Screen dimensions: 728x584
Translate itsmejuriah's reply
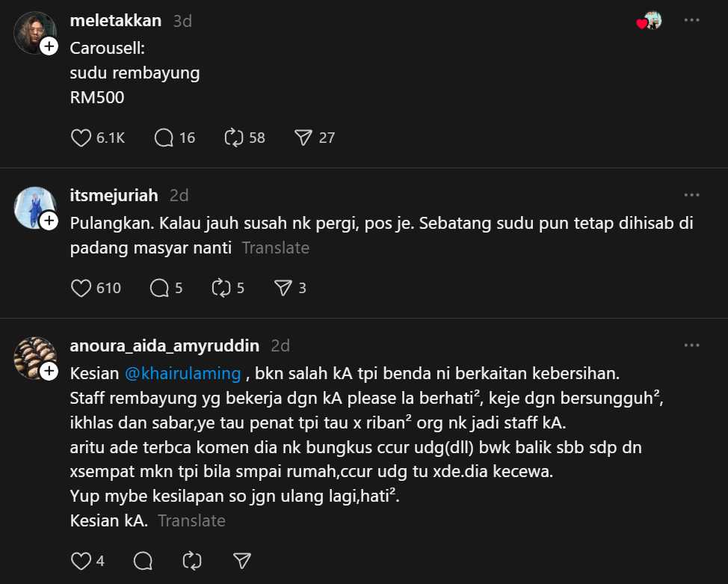tap(275, 248)
